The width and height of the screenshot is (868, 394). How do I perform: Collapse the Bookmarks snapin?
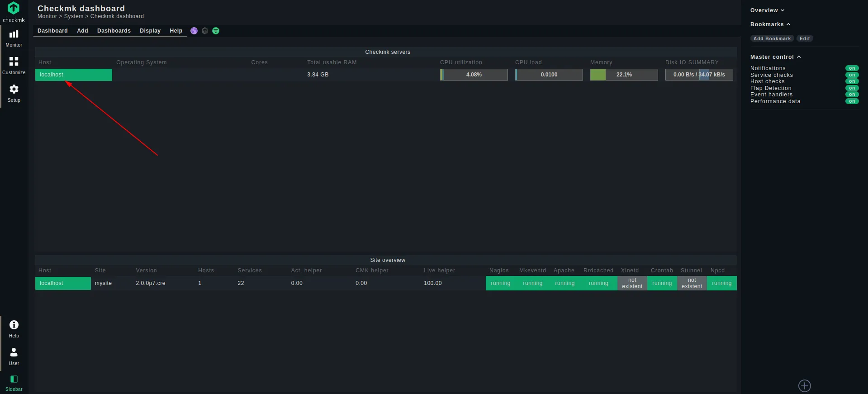[770, 24]
